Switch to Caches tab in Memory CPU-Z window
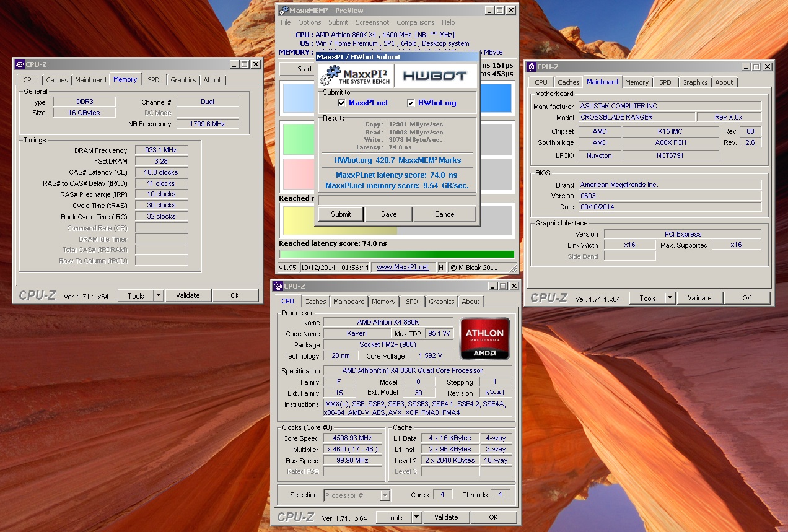Screen dimensions: 788x532 (x=57, y=80)
